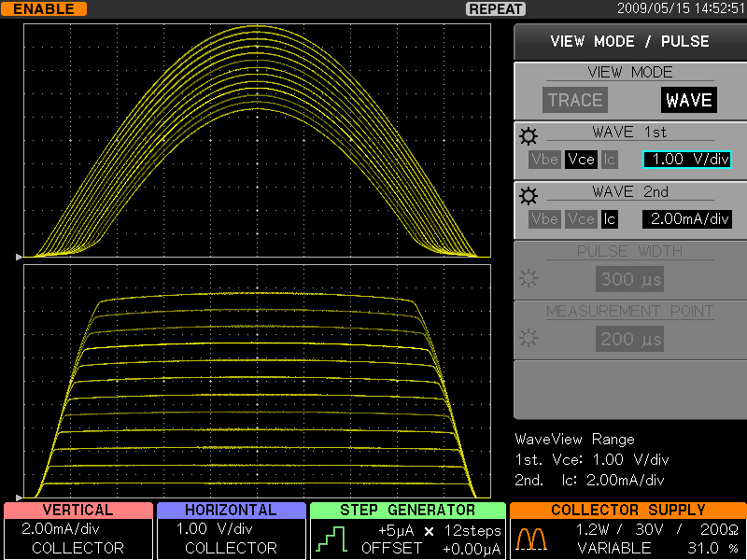Screen dimensions: 747x560
Task: Select the WAVE 2nd 2.00mA/div field
Action: point(687,219)
